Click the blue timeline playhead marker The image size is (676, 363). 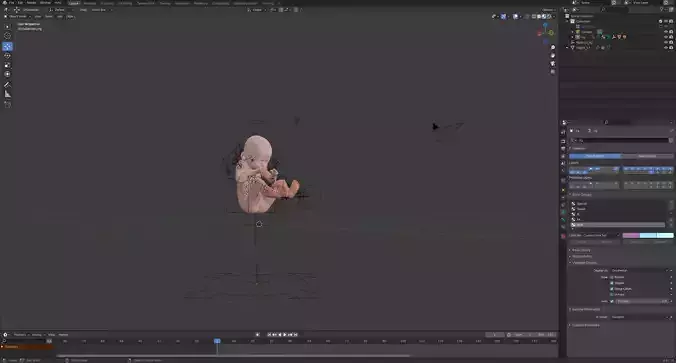coord(217,341)
